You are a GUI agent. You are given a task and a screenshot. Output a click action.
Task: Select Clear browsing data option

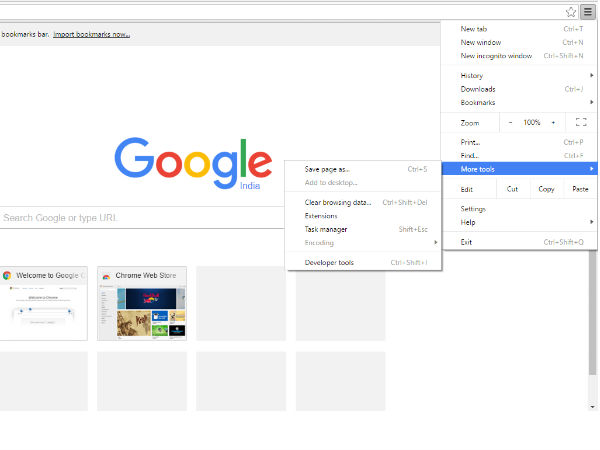[x=338, y=202]
